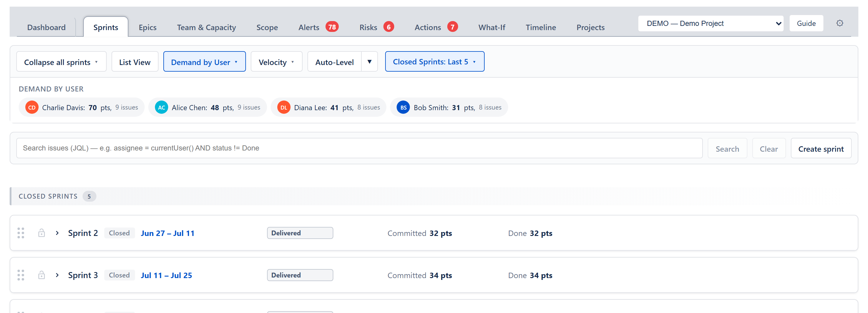Image resolution: width=868 pixels, height=313 pixels.
Task: Click Sprint 3 drag handle icon
Action: click(21, 275)
